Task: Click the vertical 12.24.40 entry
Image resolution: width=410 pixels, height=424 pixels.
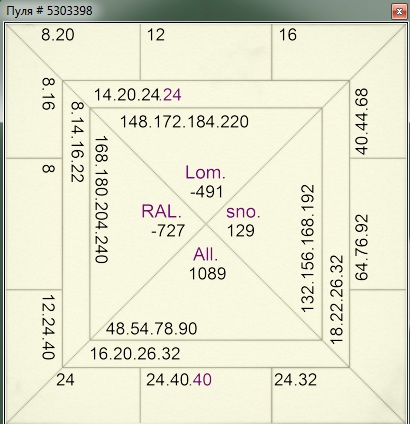Action: (49, 327)
